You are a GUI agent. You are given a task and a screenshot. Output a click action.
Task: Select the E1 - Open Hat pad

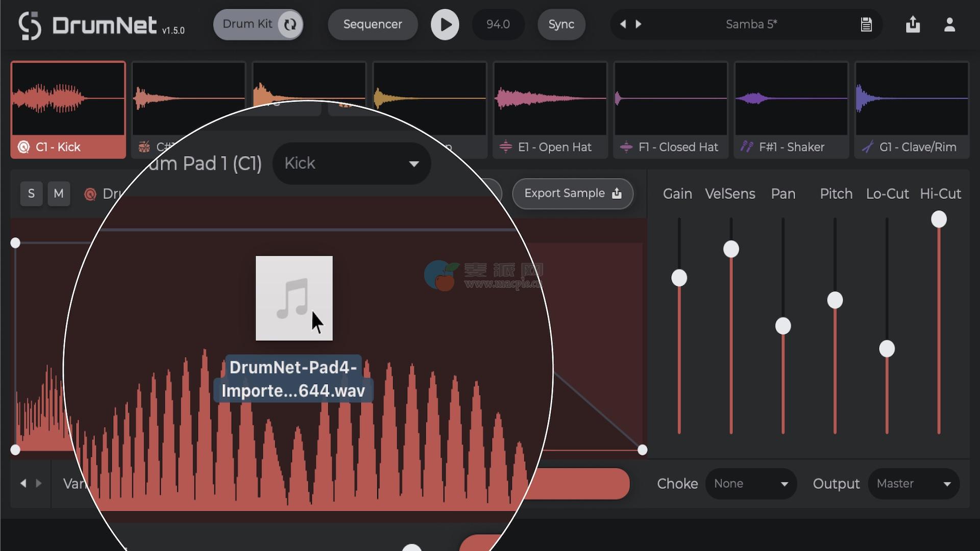coord(550,110)
